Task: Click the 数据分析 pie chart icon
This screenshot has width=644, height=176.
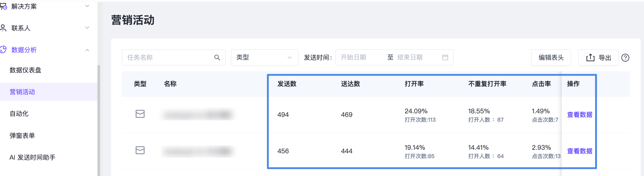Action: click(3, 50)
